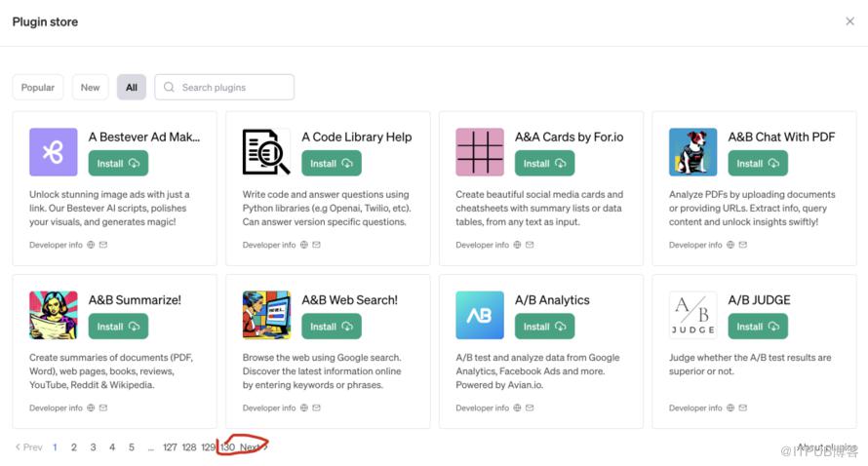Switch to the New filter tab
Screen dimensions: 868x466
tap(90, 88)
